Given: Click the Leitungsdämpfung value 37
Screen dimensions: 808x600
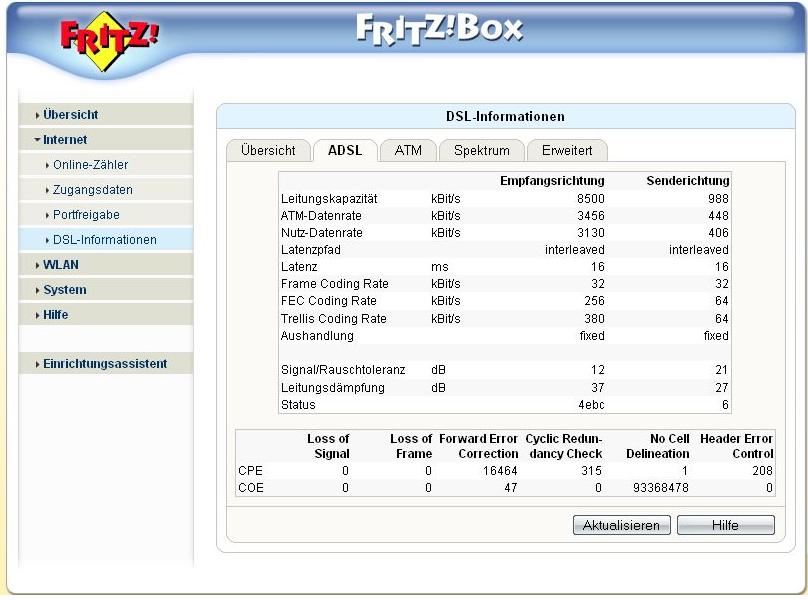Looking at the screenshot, I should coord(598,388).
